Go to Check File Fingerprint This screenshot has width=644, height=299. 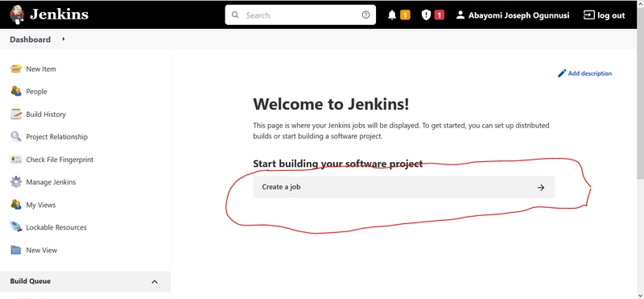pyautogui.click(x=60, y=160)
